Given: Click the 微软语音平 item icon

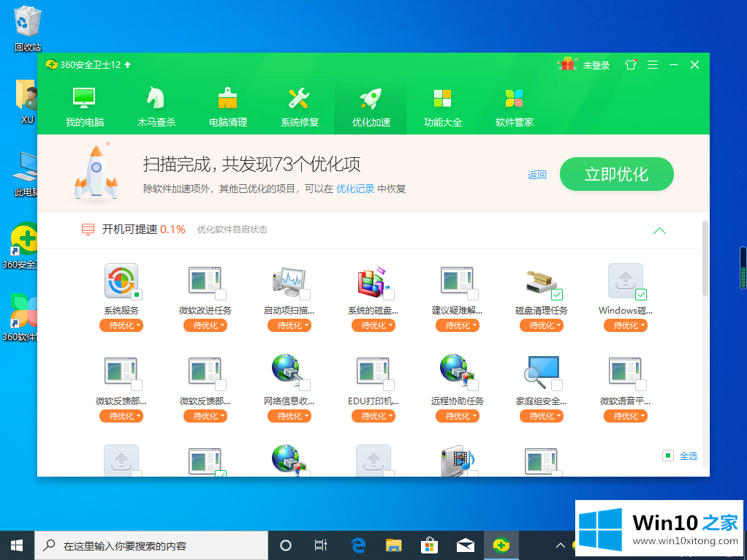Looking at the screenshot, I should (625, 371).
